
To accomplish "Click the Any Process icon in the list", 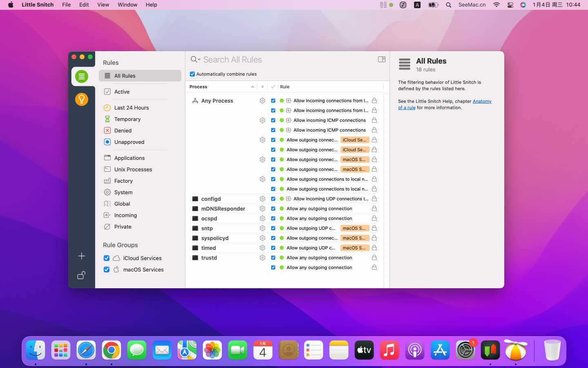I will coord(195,101).
